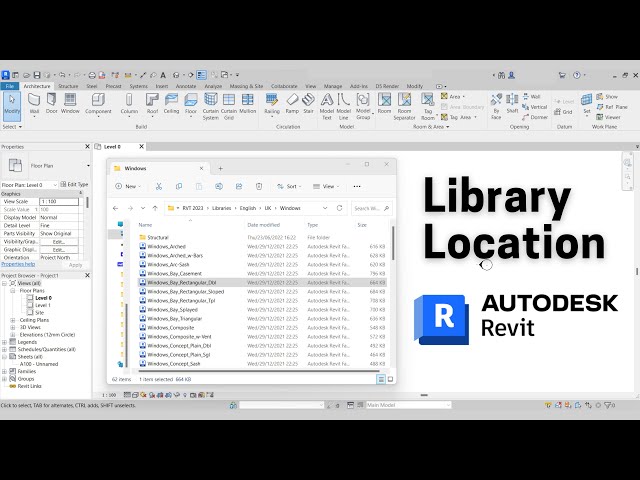Select the Floor tool
This screenshot has height=480, width=640.
[191, 104]
